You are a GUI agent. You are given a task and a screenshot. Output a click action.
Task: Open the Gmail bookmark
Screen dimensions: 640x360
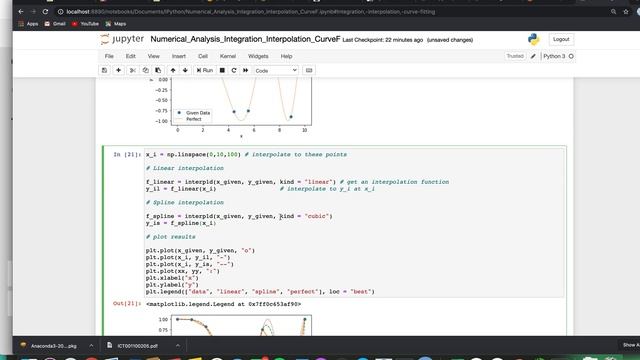click(x=55, y=24)
